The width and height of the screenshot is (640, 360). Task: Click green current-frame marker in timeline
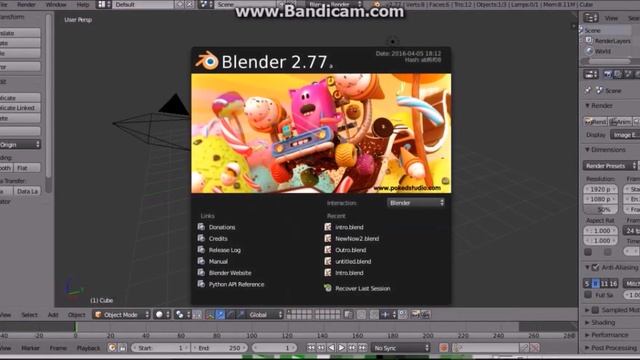(x=75, y=327)
